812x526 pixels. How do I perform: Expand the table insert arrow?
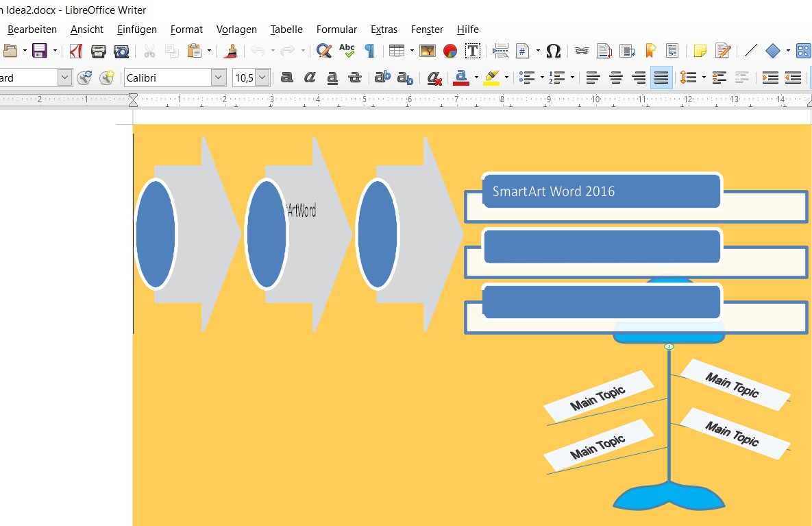[x=412, y=51]
